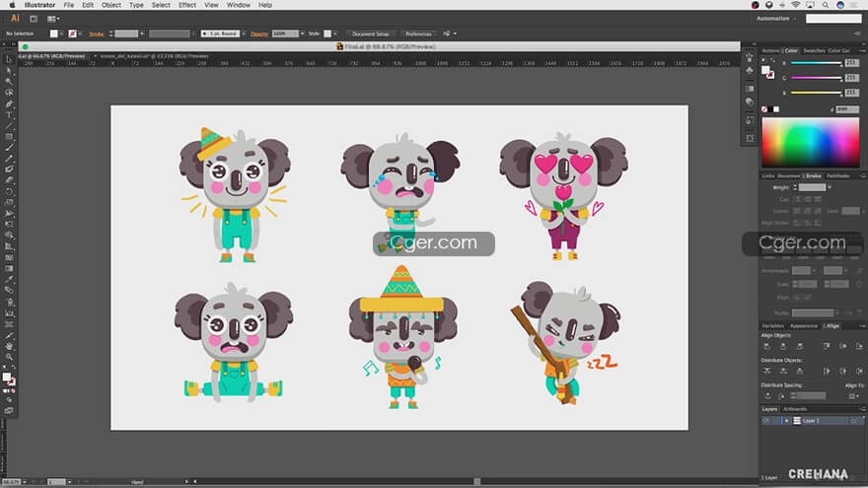Viewport: 868px width, 488px height.
Task: Open the Apple menu
Action: 12,5
